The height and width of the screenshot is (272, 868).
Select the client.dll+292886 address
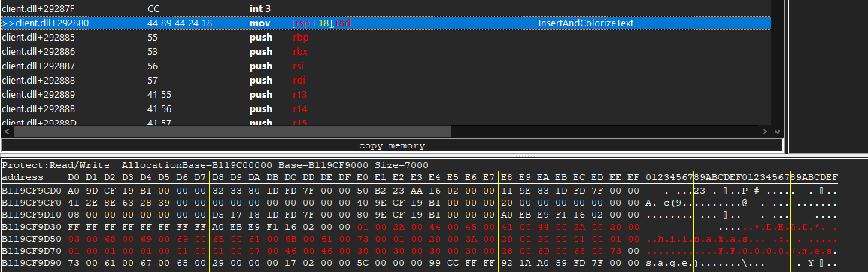pyautogui.click(x=38, y=51)
